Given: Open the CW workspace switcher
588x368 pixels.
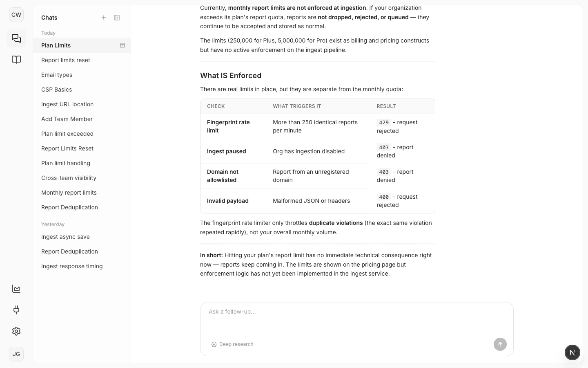Looking at the screenshot, I should 16,15.
